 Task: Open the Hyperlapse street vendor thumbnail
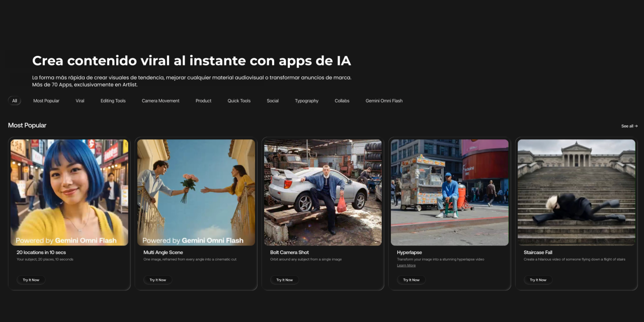(x=450, y=192)
